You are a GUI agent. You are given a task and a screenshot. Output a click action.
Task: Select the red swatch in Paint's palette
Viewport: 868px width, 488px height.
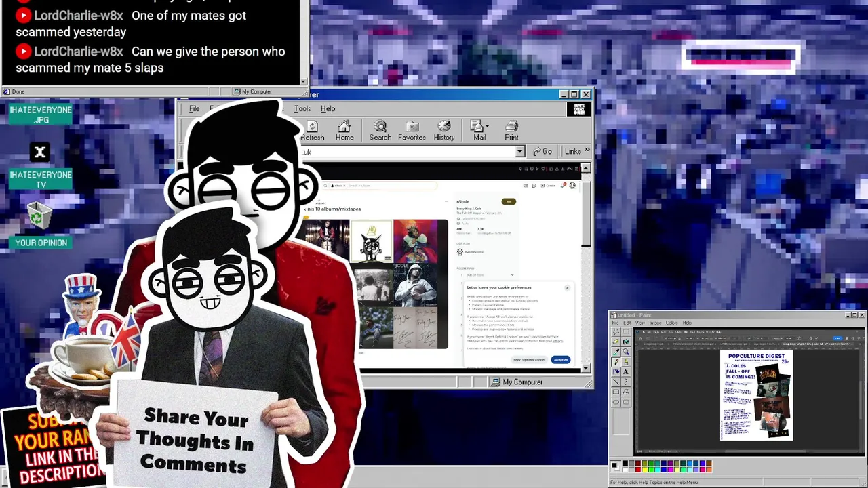point(638,469)
